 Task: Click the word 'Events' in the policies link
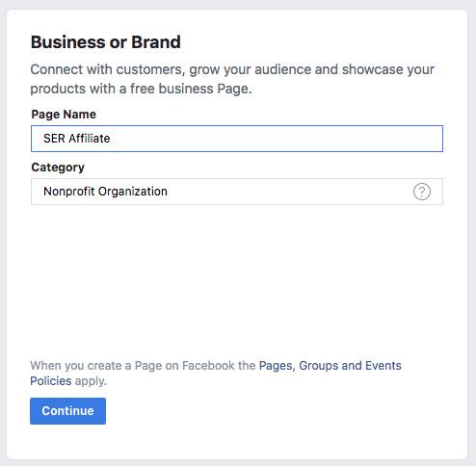tap(383, 366)
